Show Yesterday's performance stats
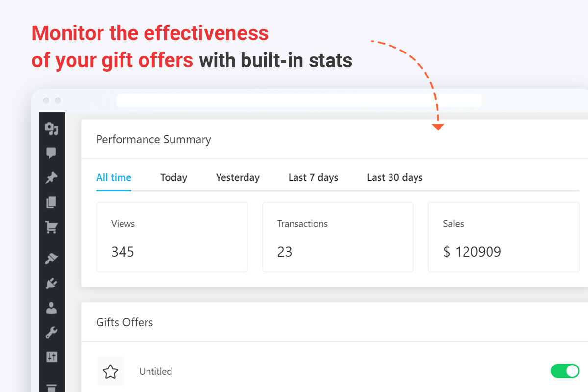 238,178
